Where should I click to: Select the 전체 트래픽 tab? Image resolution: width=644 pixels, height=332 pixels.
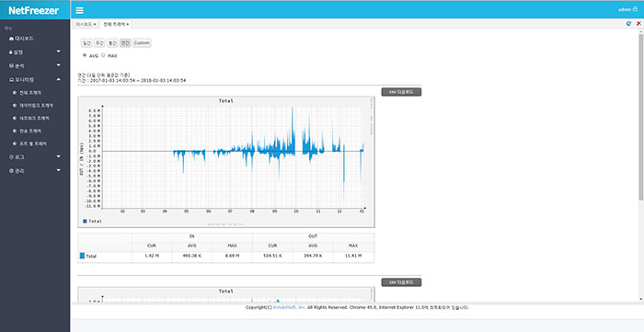[x=114, y=24]
